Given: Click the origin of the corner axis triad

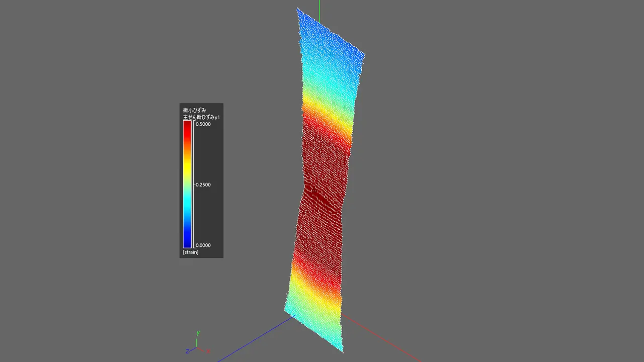Looking at the screenshot, I should tap(197, 348).
